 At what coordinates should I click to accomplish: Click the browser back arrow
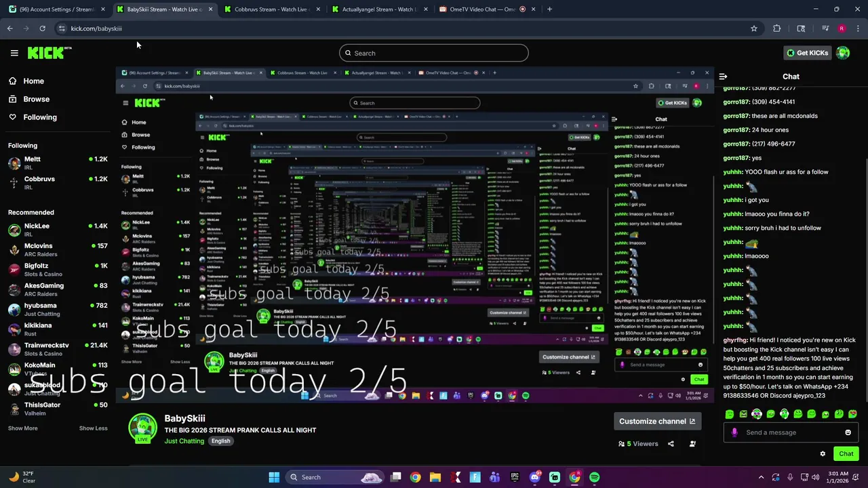click(9, 28)
